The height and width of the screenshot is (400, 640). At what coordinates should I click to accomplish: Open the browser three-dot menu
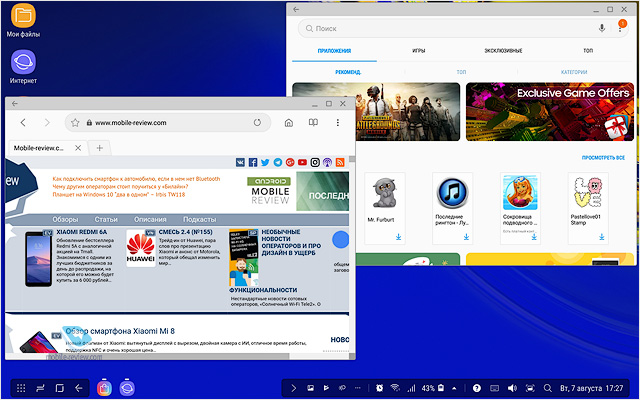click(338, 122)
